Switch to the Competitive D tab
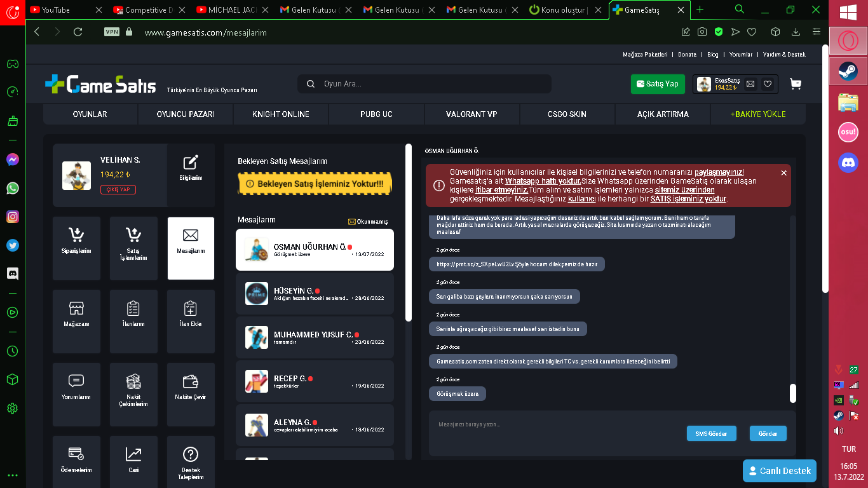 point(150,10)
